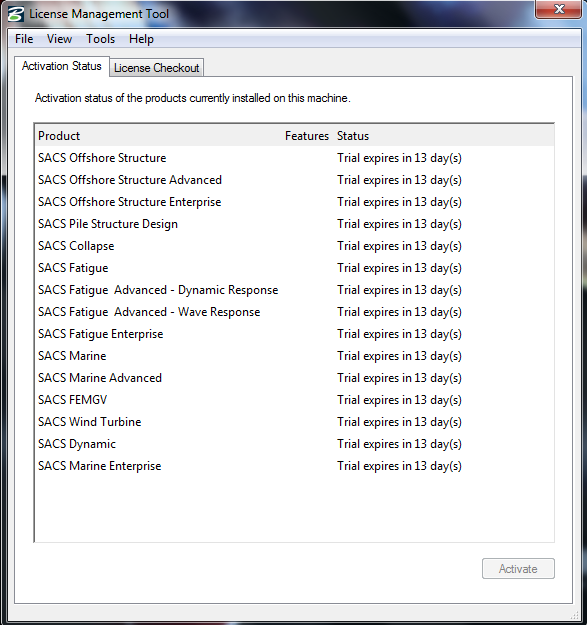Open the Tools menu
The width and height of the screenshot is (587, 625).
(x=100, y=39)
